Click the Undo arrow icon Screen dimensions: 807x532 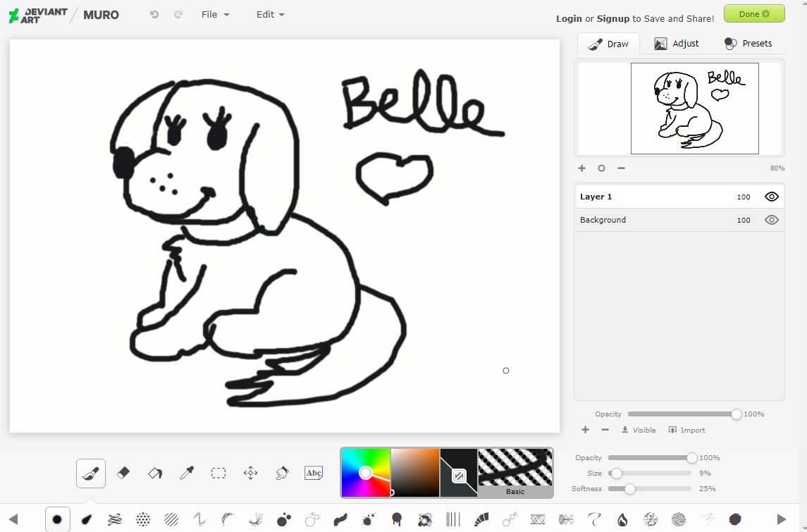tap(154, 13)
